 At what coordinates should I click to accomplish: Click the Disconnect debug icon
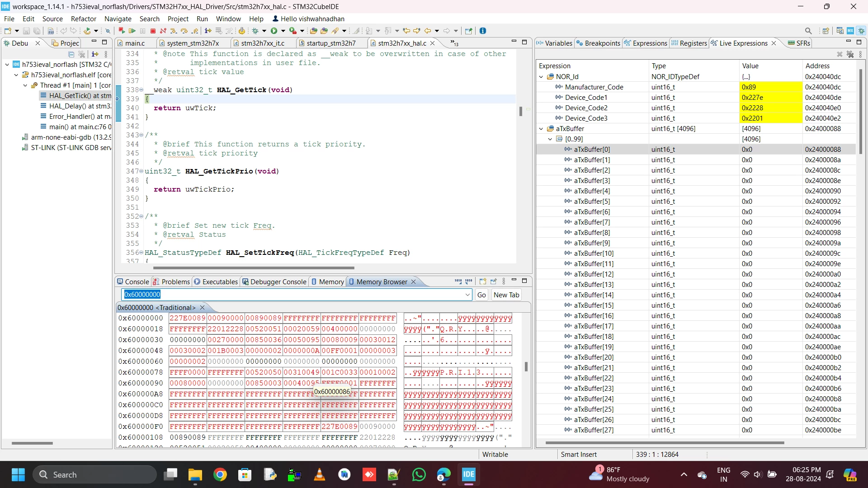pos(163,31)
